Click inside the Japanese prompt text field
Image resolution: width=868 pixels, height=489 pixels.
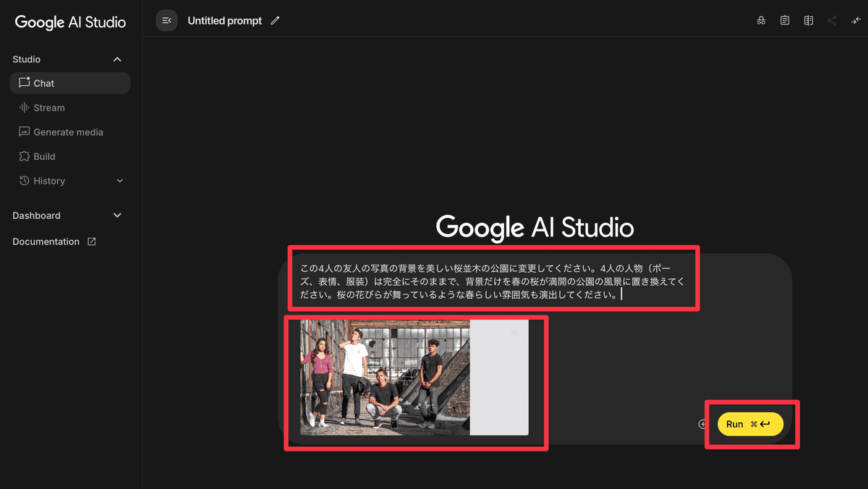(x=493, y=281)
